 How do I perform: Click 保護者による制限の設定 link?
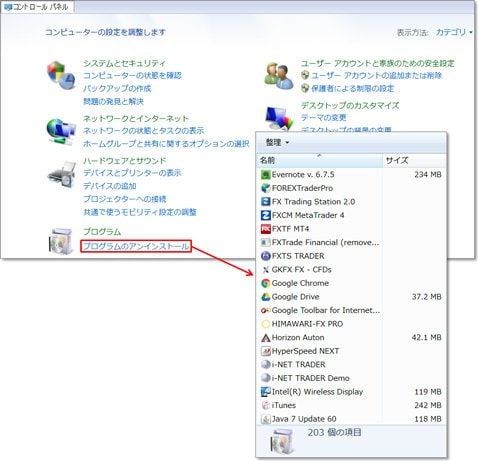point(352,89)
